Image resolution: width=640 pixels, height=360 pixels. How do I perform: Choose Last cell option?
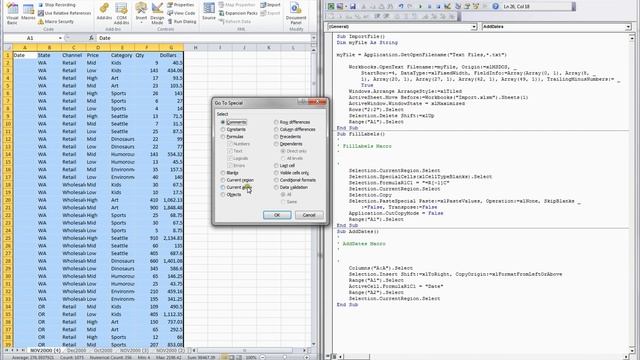click(284, 166)
